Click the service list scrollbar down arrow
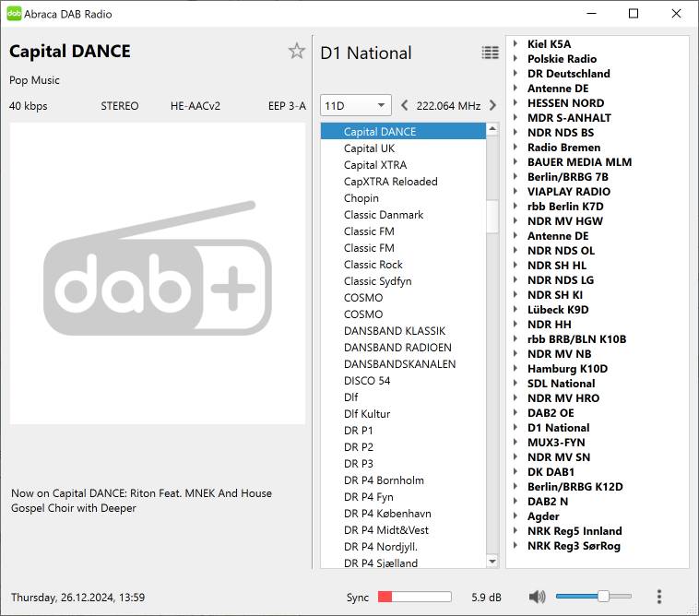The image size is (699, 616). pos(492,560)
